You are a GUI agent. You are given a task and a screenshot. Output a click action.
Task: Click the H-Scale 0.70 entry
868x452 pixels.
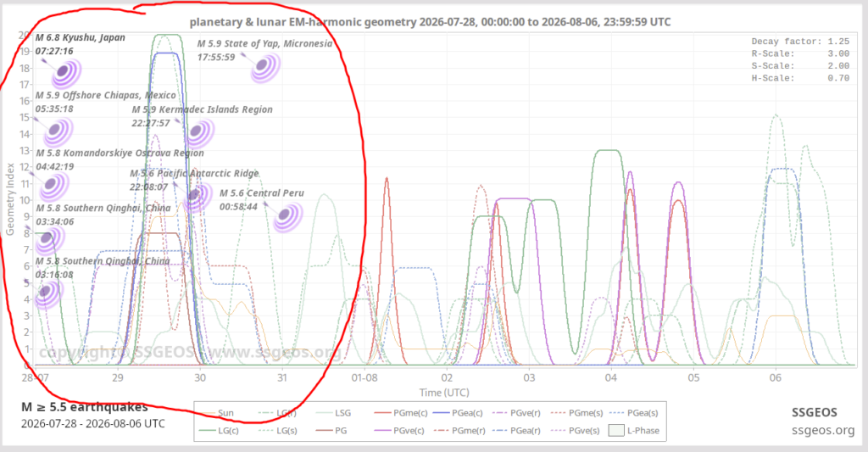click(x=800, y=78)
